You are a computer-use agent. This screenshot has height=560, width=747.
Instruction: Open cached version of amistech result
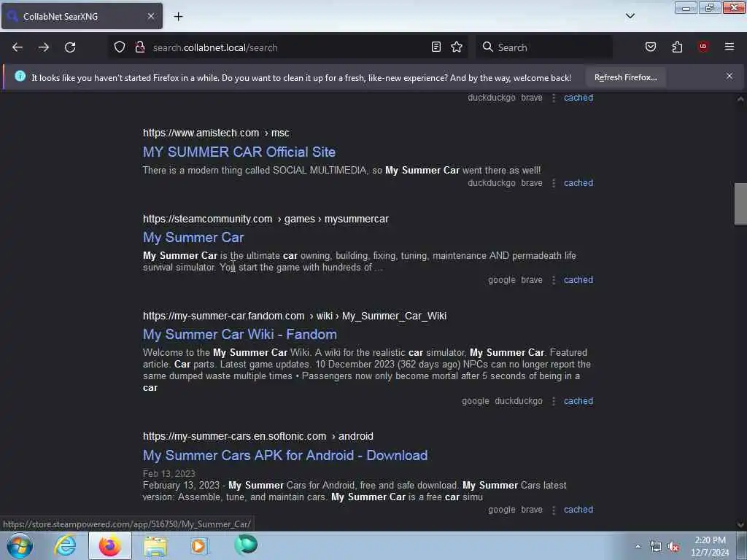click(x=578, y=183)
